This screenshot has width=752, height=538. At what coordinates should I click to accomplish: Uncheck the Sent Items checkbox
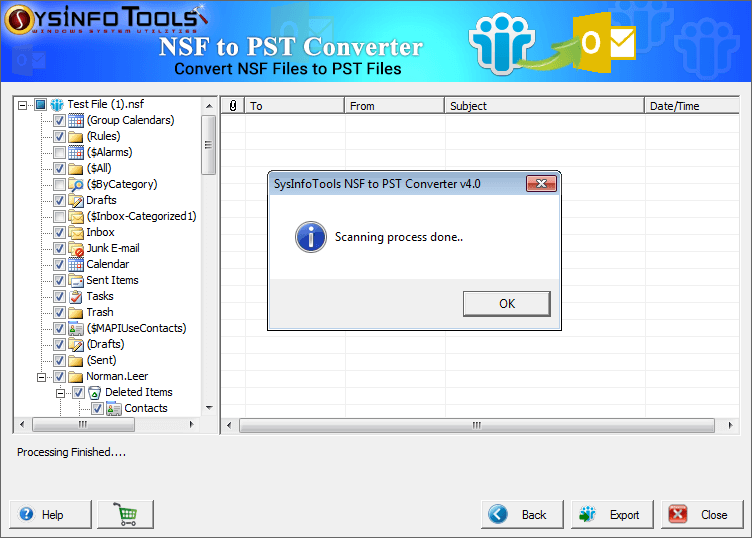click(59, 281)
